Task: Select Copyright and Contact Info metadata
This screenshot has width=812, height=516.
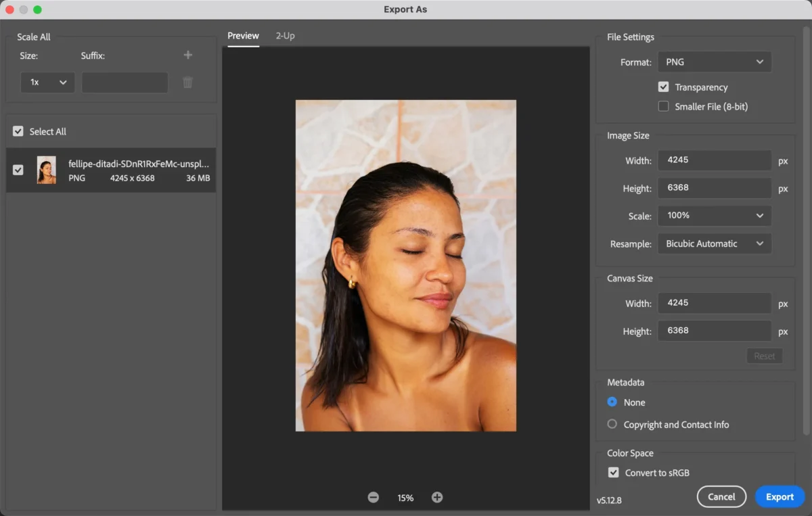Action: pos(612,425)
